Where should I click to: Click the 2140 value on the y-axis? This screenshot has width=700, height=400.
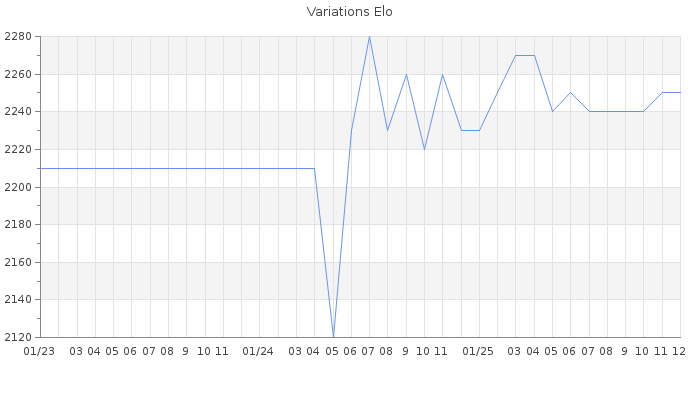(x=19, y=299)
